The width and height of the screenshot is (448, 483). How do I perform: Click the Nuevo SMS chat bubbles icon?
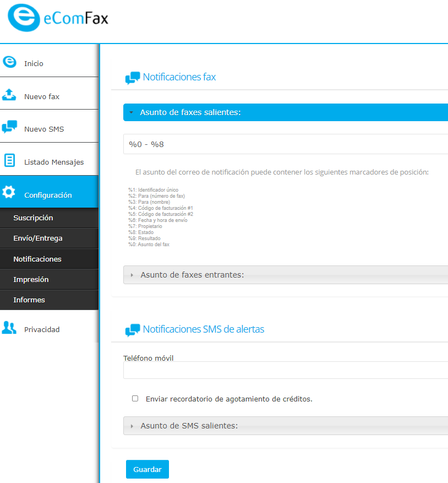[9, 127]
